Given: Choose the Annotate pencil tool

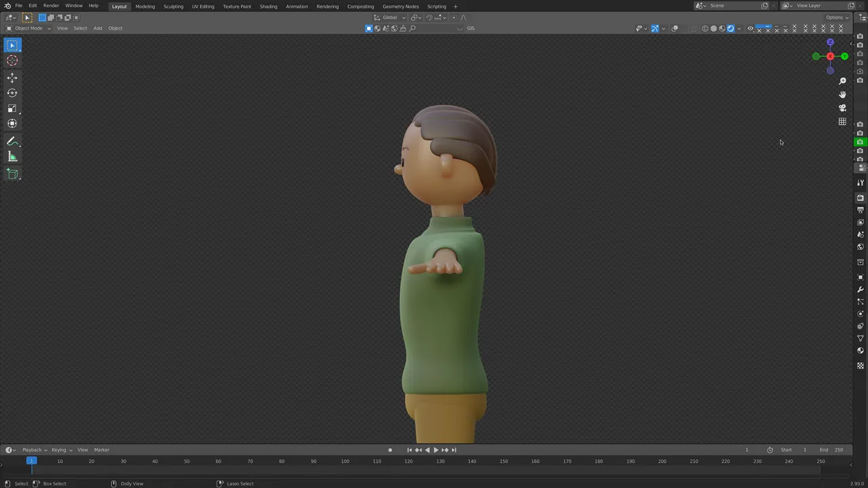Looking at the screenshot, I should (12, 141).
